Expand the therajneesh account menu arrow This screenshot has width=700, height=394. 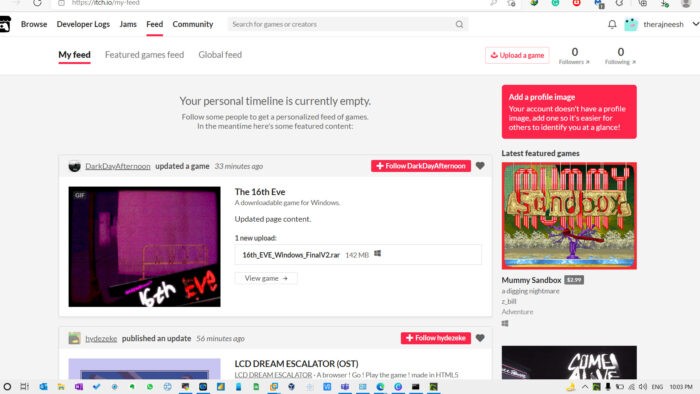[695, 24]
